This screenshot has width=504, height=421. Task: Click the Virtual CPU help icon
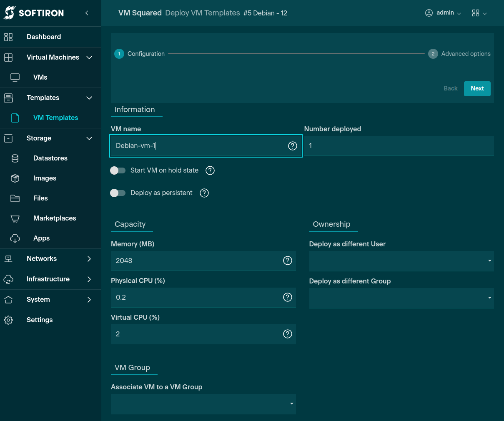(288, 334)
